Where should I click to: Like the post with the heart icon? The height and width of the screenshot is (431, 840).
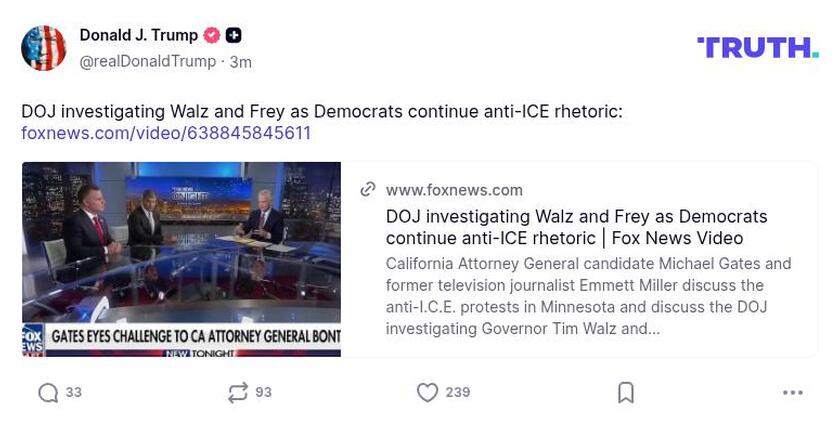pyautogui.click(x=427, y=393)
